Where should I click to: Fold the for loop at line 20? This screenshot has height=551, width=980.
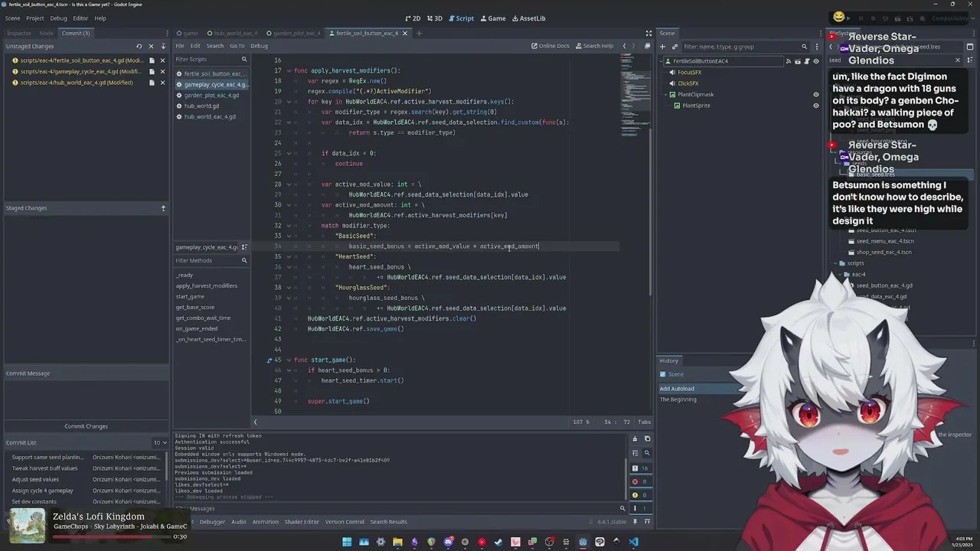coord(289,102)
